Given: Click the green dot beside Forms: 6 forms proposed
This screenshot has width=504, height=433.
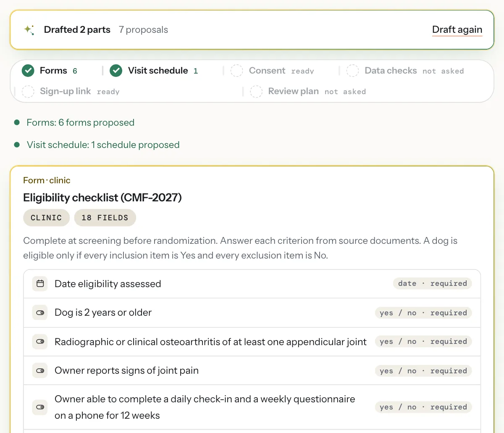Looking at the screenshot, I should 17,122.
